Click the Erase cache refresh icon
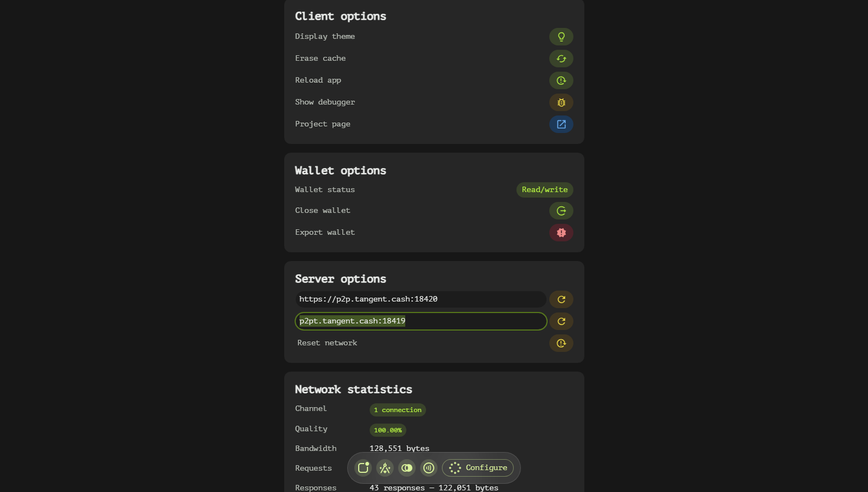The width and height of the screenshot is (868, 492). 561,59
